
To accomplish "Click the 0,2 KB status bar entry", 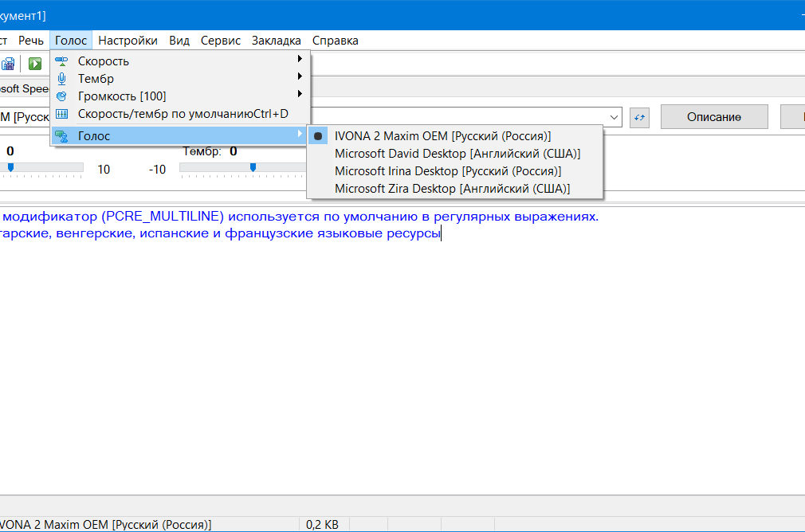I will pos(323,524).
